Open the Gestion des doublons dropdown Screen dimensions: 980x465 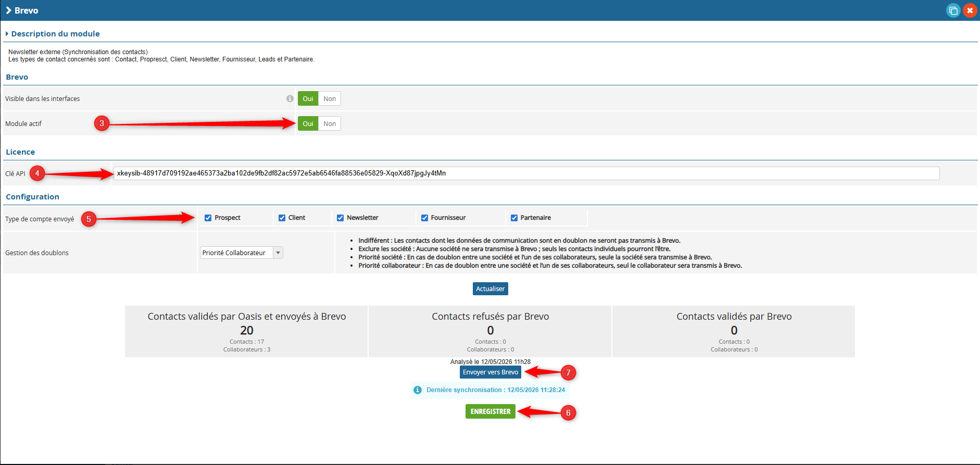coord(242,253)
